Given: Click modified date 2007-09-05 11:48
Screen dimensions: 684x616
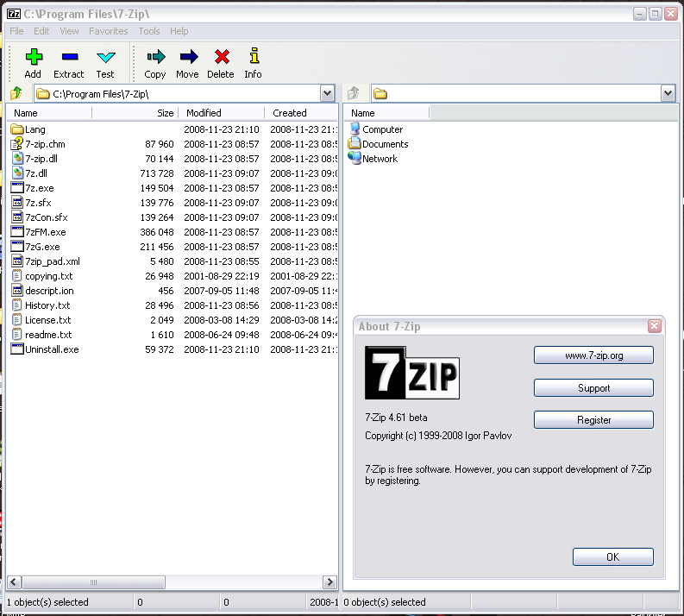Looking at the screenshot, I should (x=221, y=291).
